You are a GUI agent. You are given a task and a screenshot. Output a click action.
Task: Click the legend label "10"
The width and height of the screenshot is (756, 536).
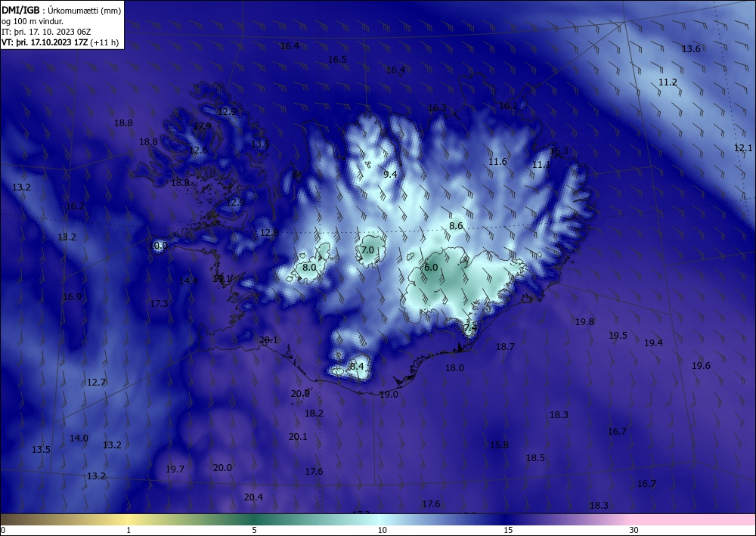click(382, 530)
